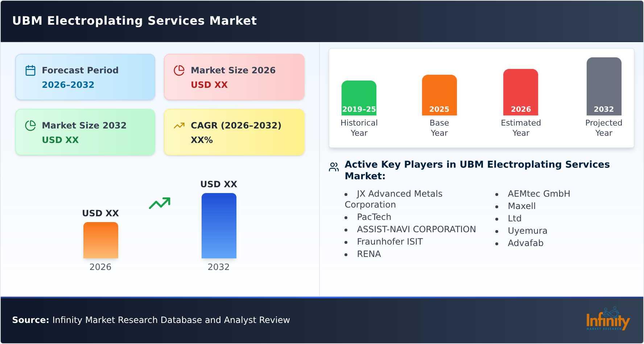Click the pie chart icon beside Market Size 2026
The image size is (644, 344).
click(179, 70)
